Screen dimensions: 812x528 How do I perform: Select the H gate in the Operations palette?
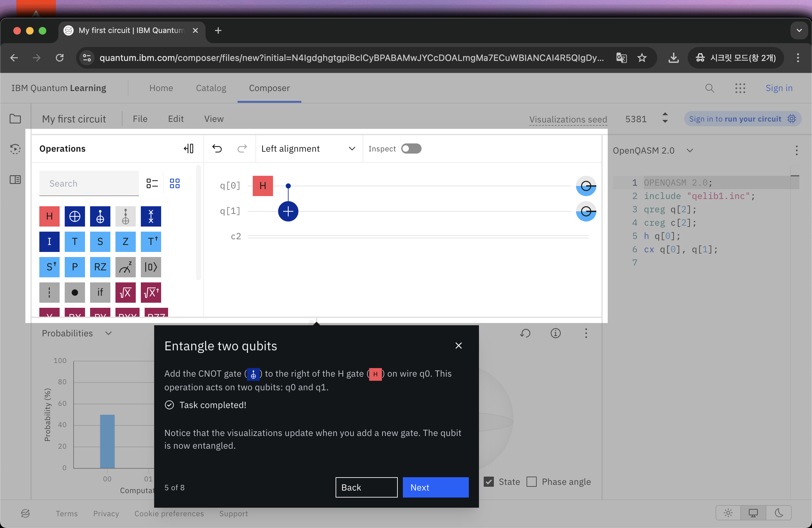49,216
